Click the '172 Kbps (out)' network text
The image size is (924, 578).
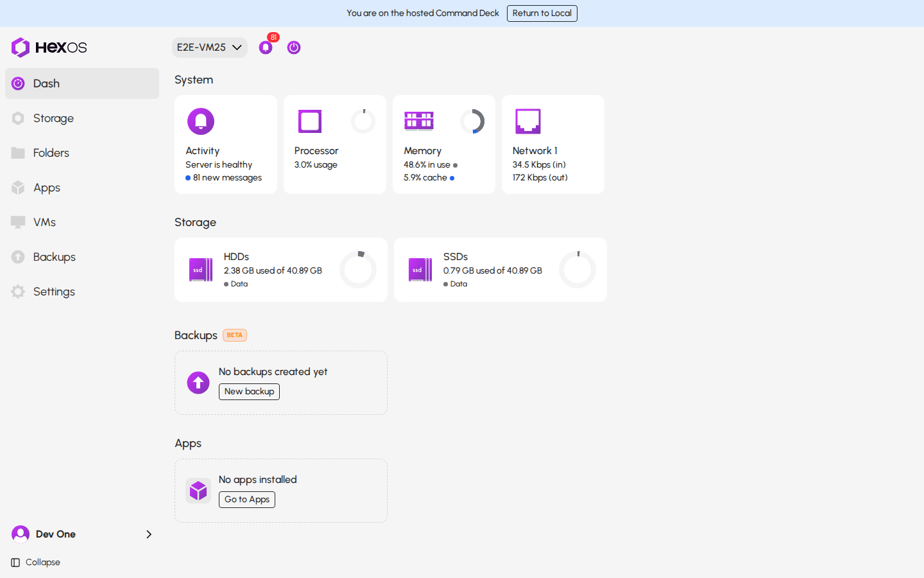pyautogui.click(x=540, y=178)
